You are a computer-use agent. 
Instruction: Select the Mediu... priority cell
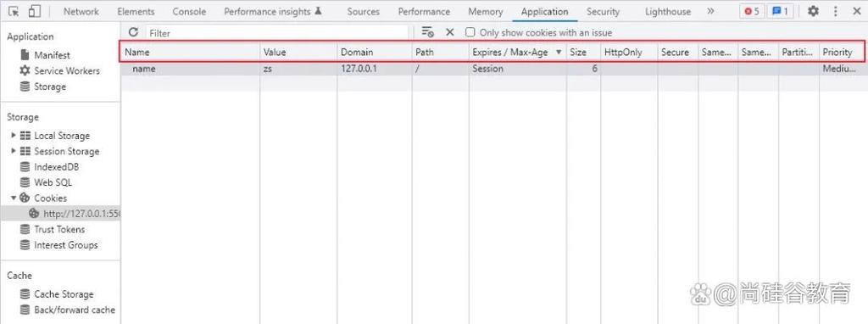click(843, 70)
